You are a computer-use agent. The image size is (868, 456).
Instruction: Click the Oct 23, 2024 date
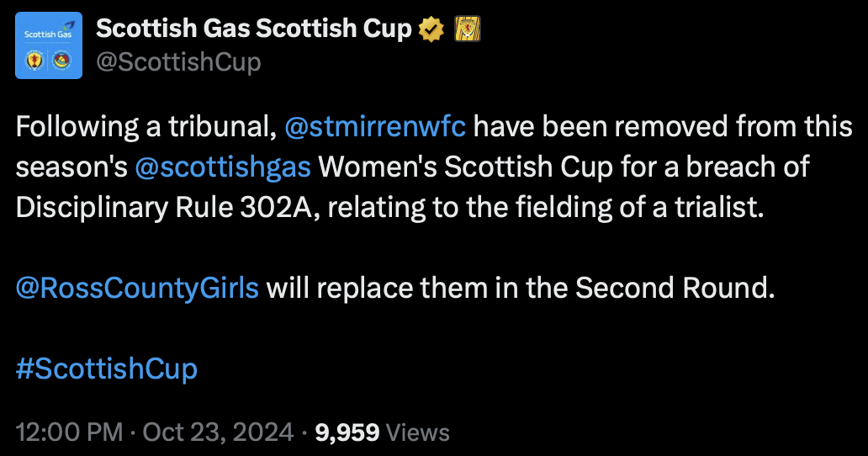coord(218,432)
